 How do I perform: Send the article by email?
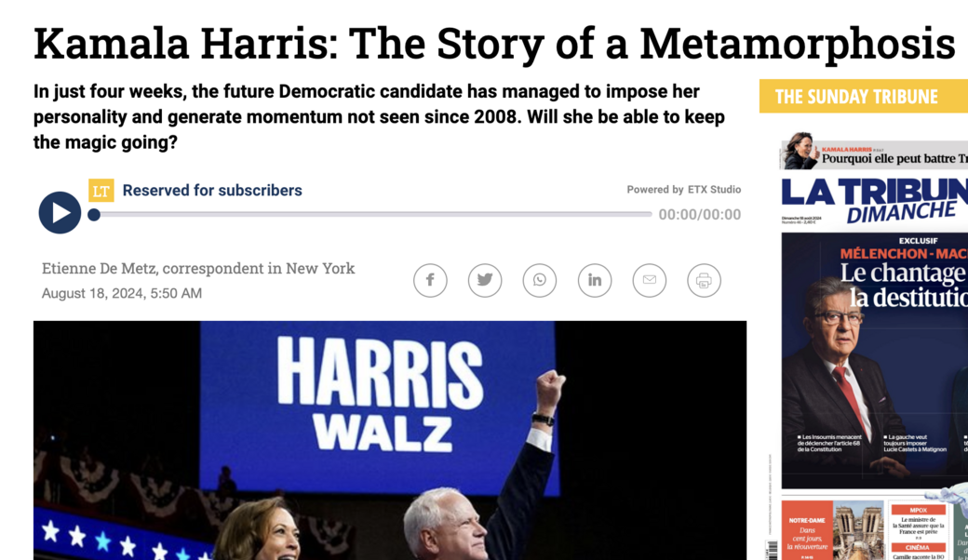coord(650,280)
